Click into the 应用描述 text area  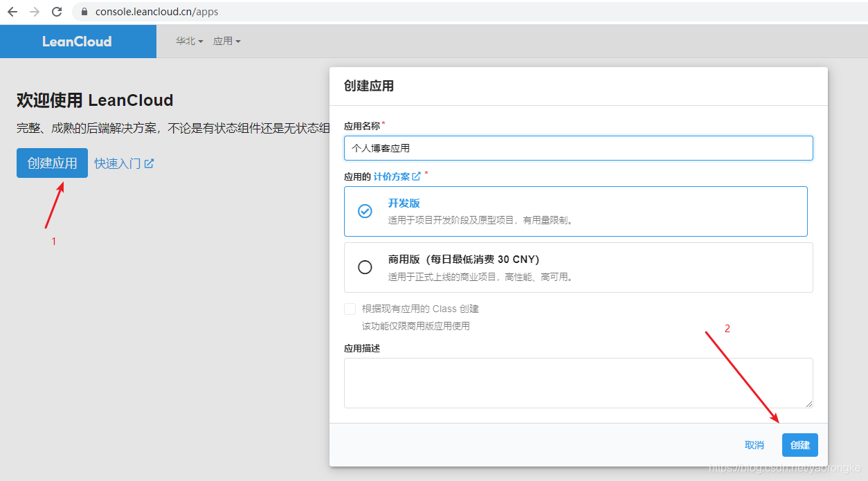pyautogui.click(x=579, y=383)
